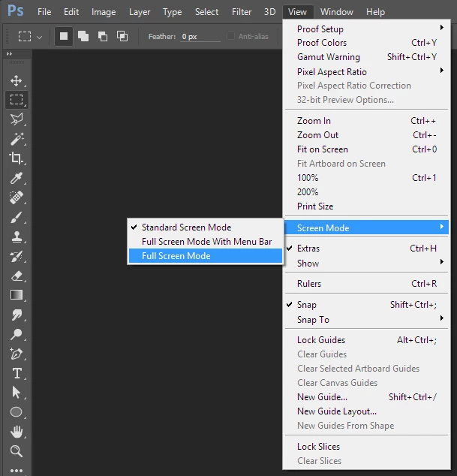The width and height of the screenshot is (457, 476).
Task: Open the tool preset picker dropdown arrow
Action: tap(40, 38)
